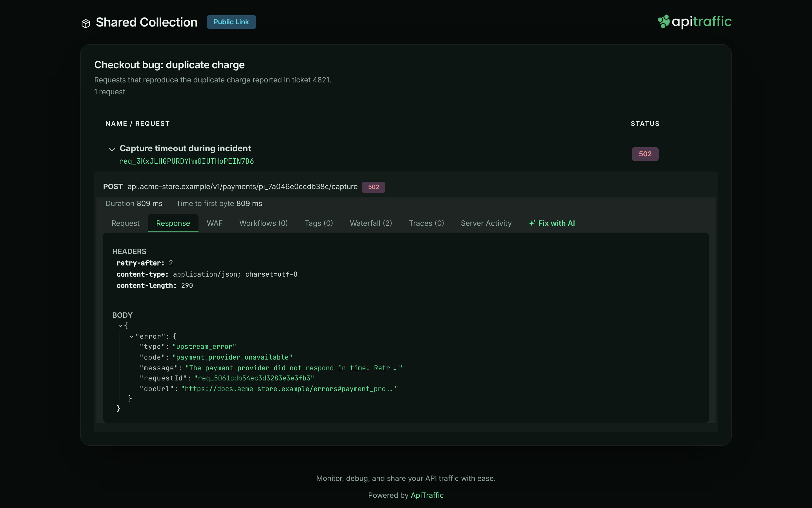Open the Workflows (0) tab
Image resolution: width=812 pixels, height=508 pixels.
tap(263, 223)
